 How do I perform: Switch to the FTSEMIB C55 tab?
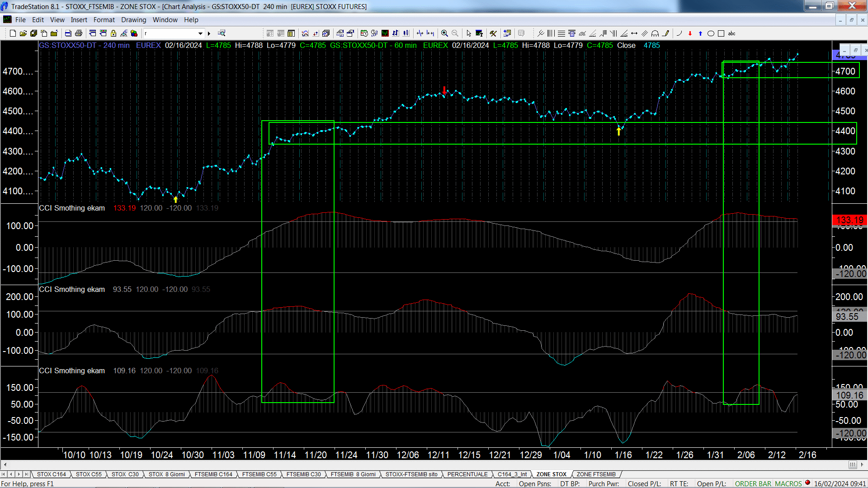coord(259,474)
